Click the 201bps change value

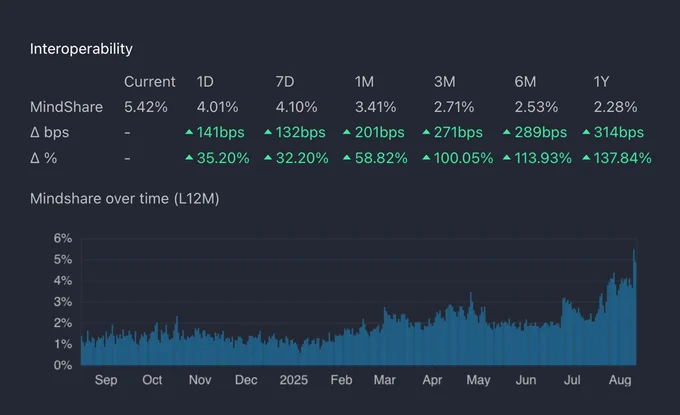(379, 132)
